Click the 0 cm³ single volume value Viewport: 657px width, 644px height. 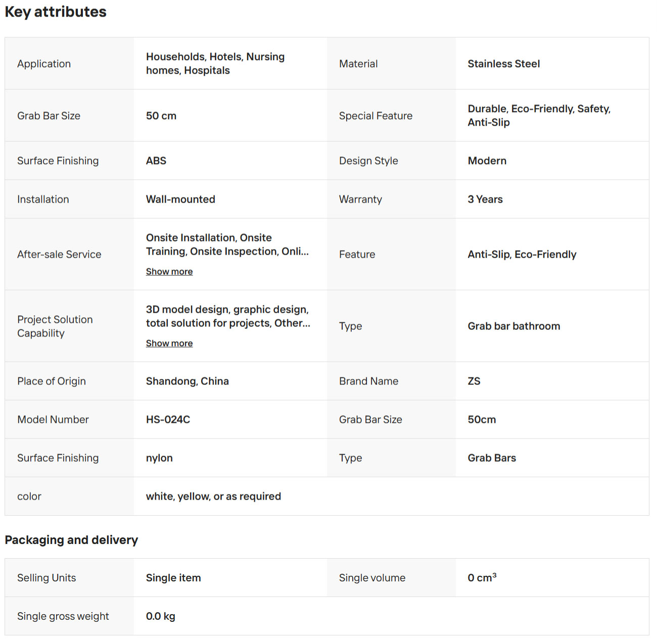482,577
